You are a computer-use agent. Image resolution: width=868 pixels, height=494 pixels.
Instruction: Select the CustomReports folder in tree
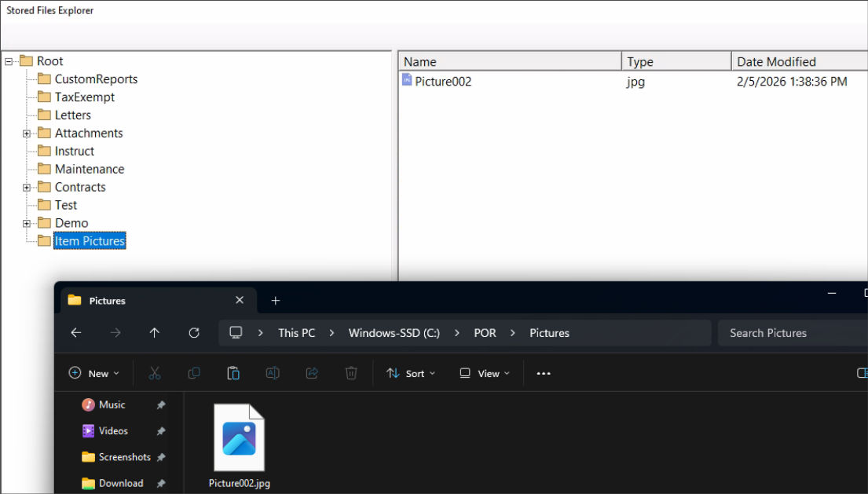[x=96, y=79]
